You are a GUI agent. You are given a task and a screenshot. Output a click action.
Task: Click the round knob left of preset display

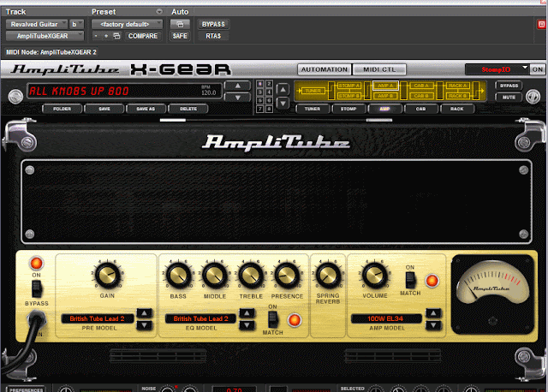(x=15, y=97)
